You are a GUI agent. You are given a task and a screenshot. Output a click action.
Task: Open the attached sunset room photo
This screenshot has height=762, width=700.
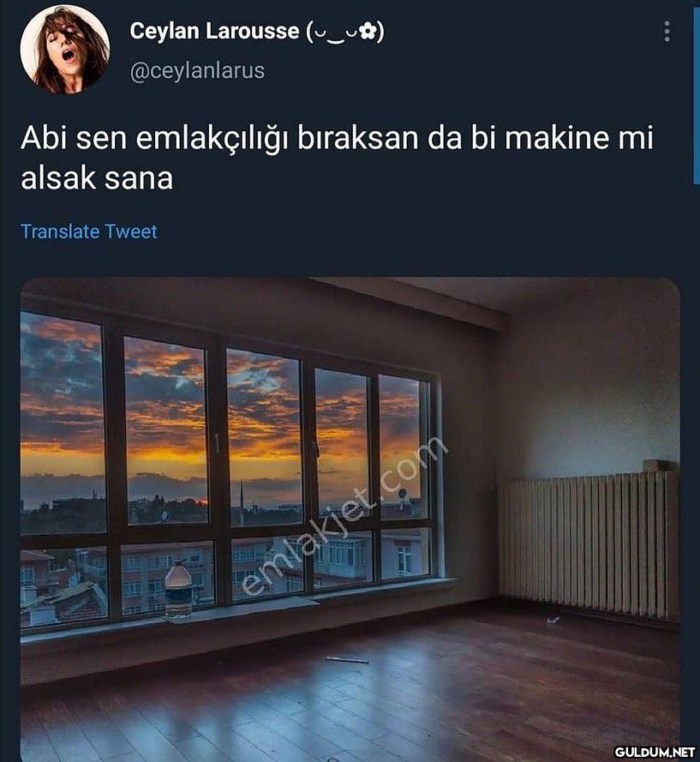click(x=350, y=519)
